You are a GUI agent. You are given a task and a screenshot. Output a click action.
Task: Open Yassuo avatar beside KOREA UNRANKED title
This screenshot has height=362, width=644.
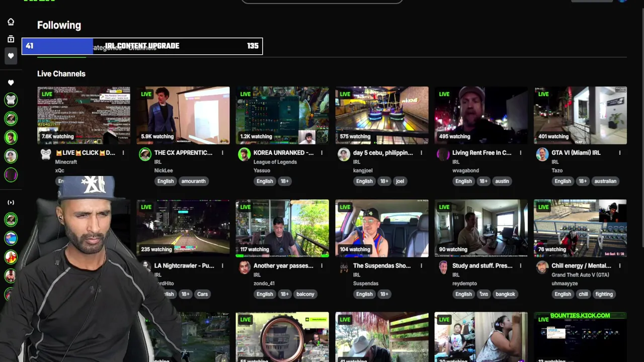click(244, 154)
